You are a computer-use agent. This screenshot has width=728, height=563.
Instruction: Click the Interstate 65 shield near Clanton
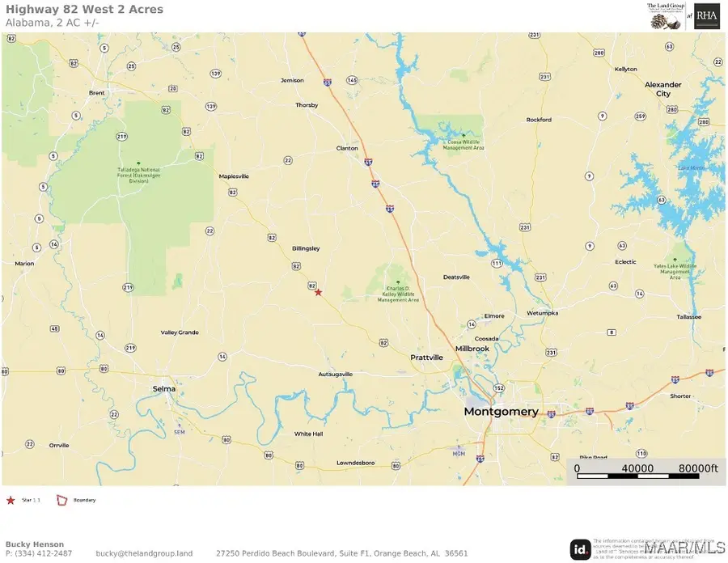pyautogui.click(x=368, y=162)
